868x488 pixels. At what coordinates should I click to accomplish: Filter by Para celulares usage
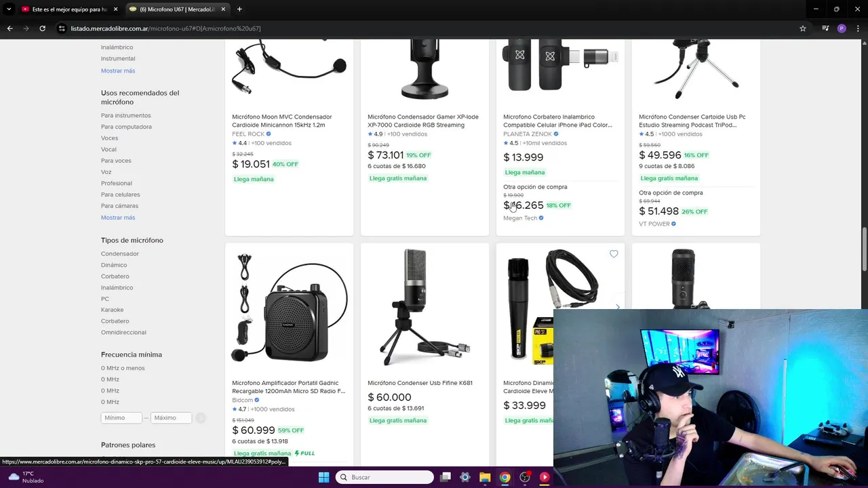120,195
